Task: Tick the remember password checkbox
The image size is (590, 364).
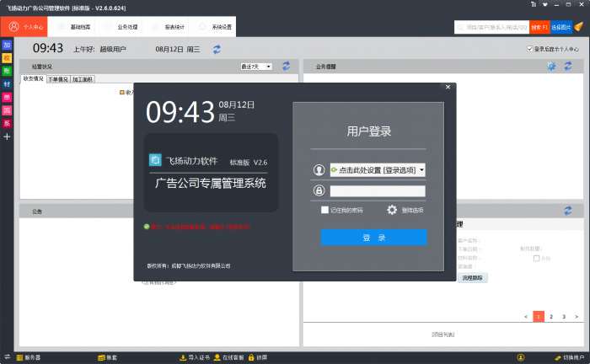Action: [x=324, y=210]
